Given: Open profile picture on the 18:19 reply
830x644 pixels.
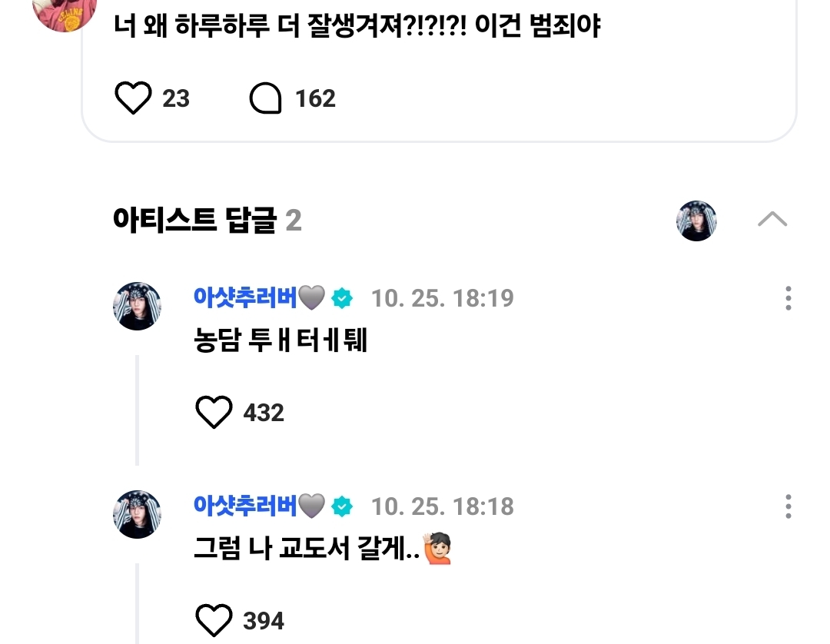Looking at the screenshot, I should pyautogui.click(x=138, y=306).
